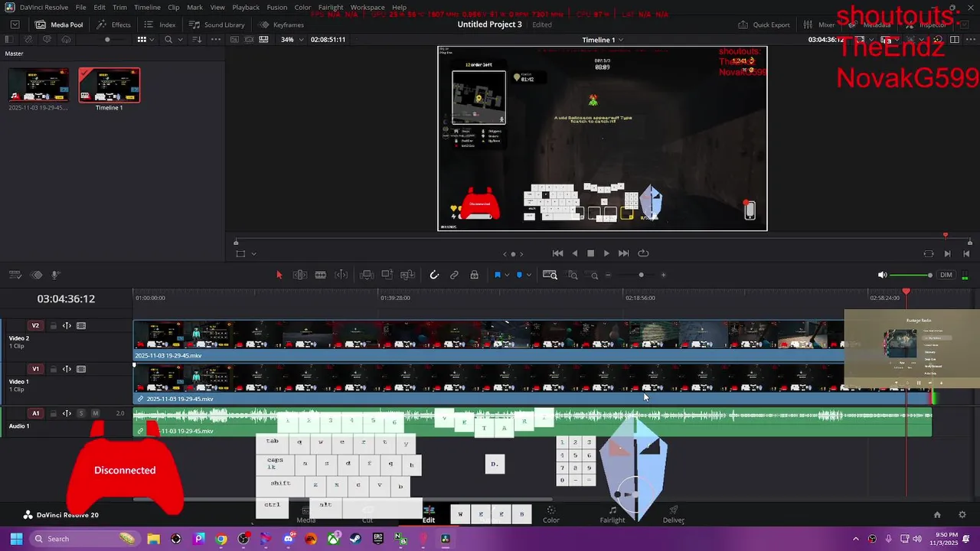Open the viewer zoom 34% dropdown
This screenshot has width=980, height=551.
pos(292,39)
